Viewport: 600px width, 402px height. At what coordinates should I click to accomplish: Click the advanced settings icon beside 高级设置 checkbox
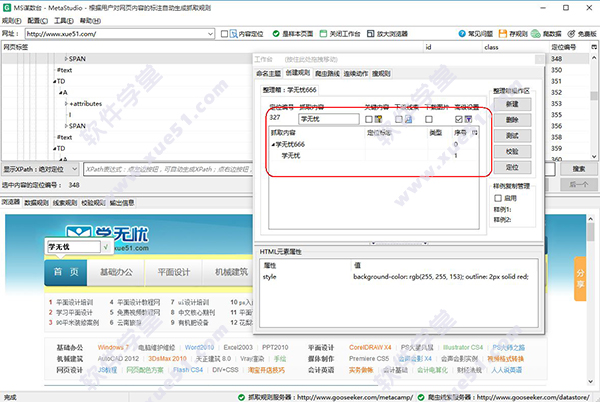pyautogui.click(x=468, y=119)
